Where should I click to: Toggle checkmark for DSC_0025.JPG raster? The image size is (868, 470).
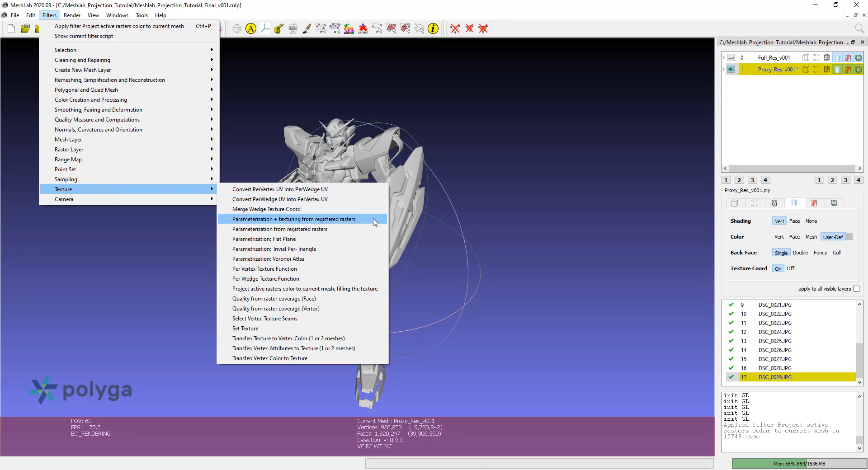tap(731, 341)
